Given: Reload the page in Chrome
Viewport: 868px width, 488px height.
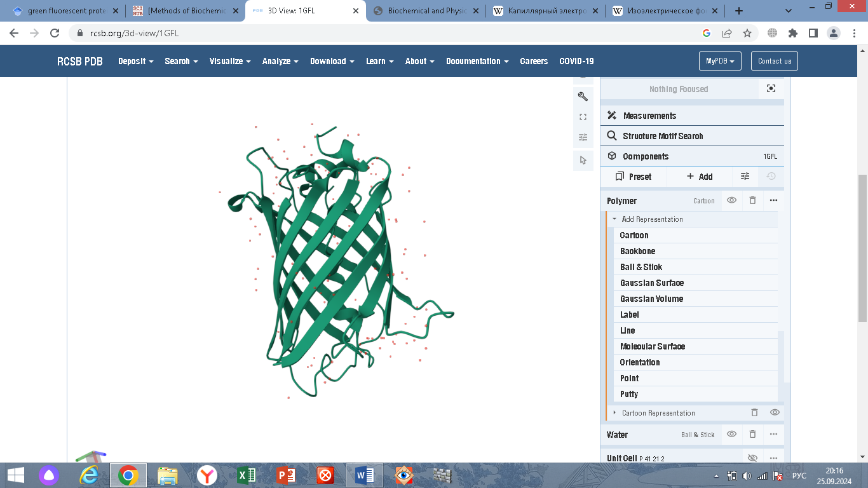Looking at the screenshot, I should click(55, 33).
